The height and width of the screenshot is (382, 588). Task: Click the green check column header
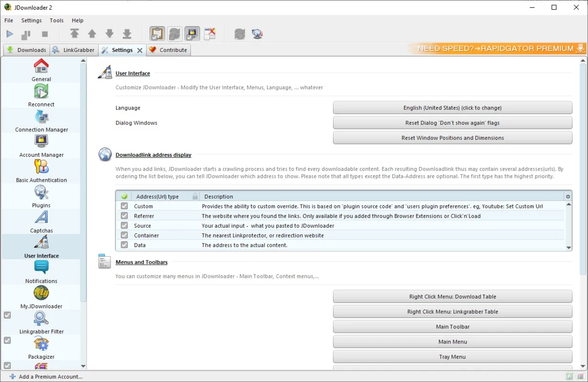124,196
